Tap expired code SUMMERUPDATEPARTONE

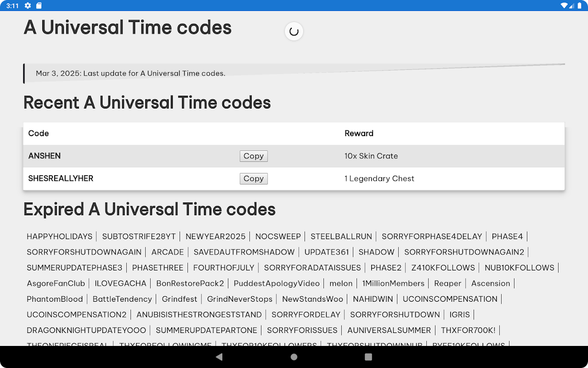207,330
